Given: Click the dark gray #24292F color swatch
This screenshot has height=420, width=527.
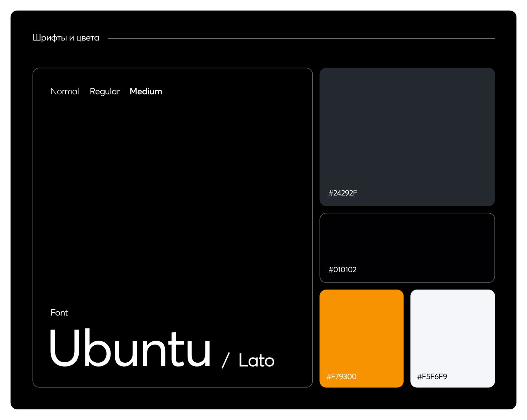Looking at the screenshot, I should [x=407, y=137].
